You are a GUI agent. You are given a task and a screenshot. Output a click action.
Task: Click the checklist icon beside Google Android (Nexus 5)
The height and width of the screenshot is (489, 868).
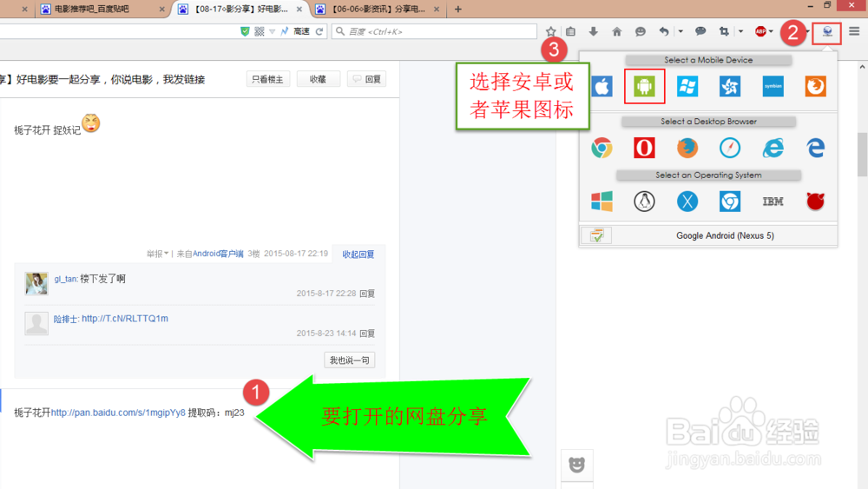point(596,236)
